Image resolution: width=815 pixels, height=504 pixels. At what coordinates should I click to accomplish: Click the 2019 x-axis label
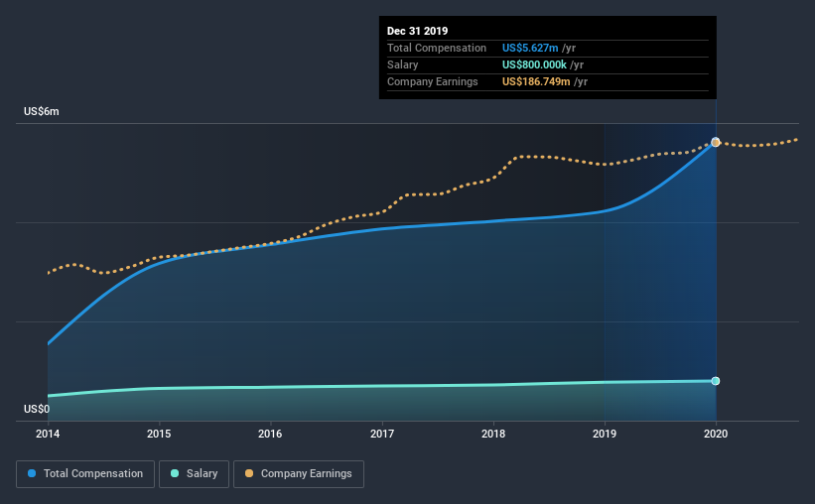[605, 434]
